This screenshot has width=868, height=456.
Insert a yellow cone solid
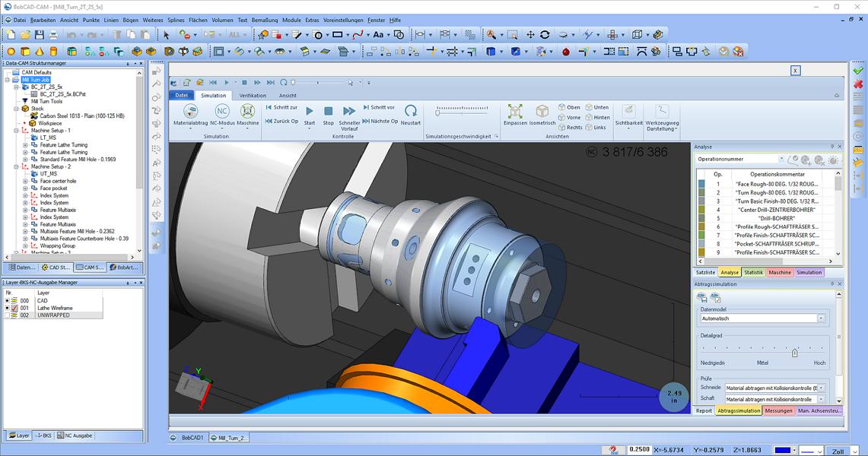[x=40, y=52]
